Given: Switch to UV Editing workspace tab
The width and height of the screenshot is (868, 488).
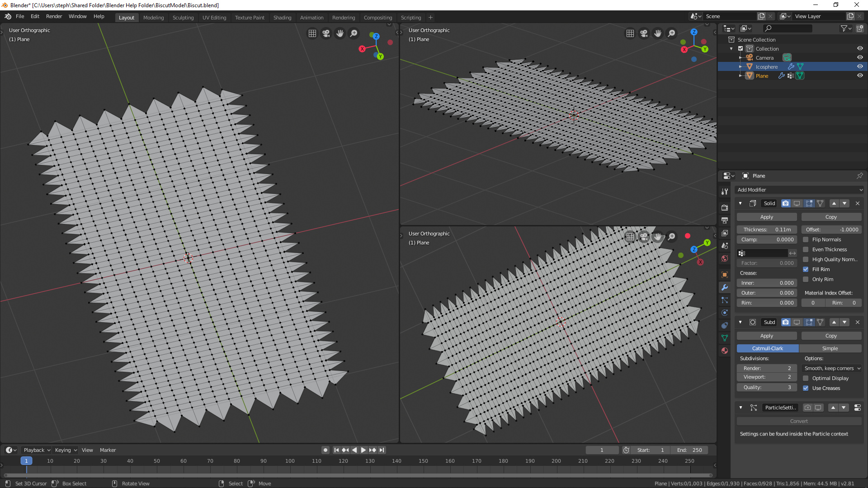Looking at the screenshot, I should 214,18.
